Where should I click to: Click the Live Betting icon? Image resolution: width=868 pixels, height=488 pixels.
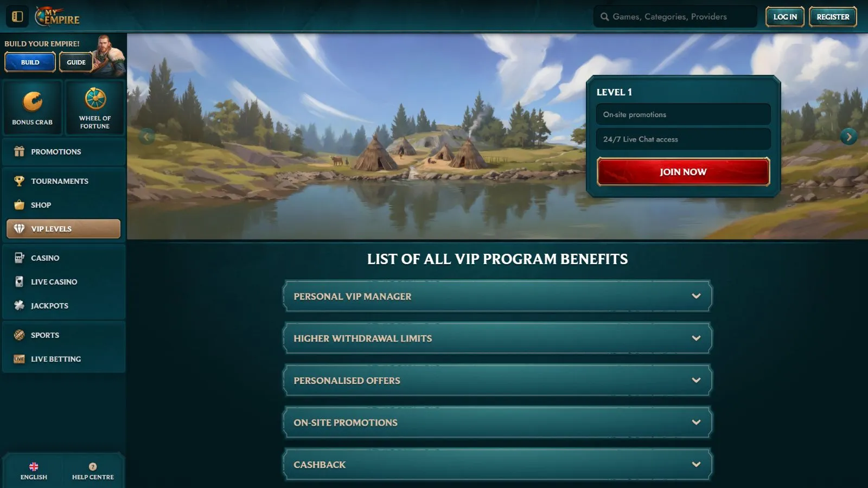pyautogui.click(x=20, y=358)
